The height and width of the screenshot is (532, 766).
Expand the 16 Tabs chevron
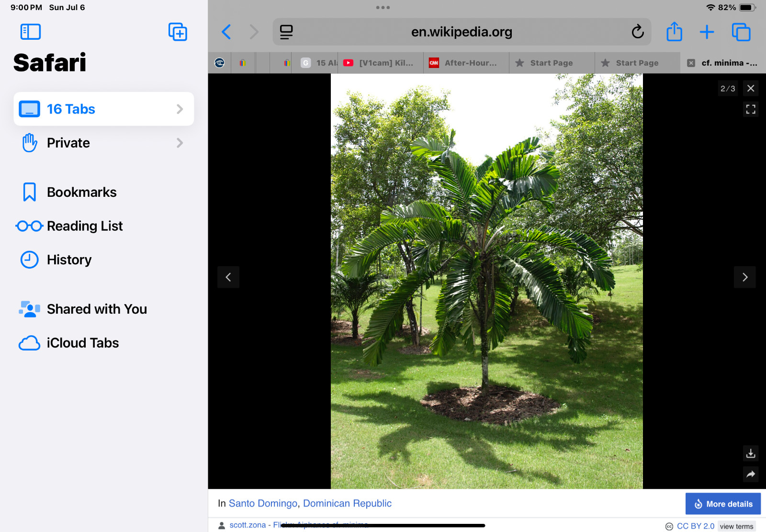pyautogui.click(x=180, y=109)
